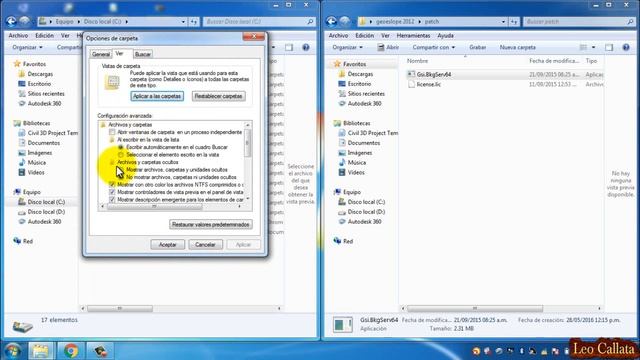Select 'No mostrar archivos, carpetas ni unidades ocultos'
Screen dimensions: 640x360
[120, 177]
